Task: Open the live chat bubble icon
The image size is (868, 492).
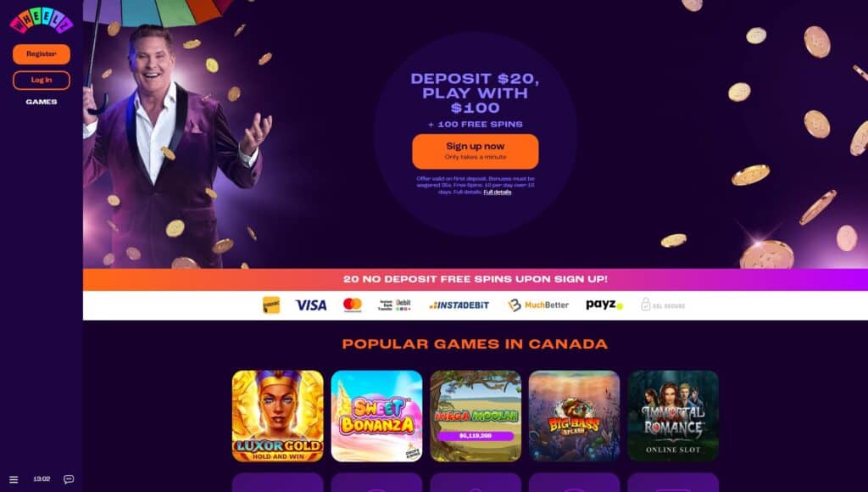Action: [69, 479]
